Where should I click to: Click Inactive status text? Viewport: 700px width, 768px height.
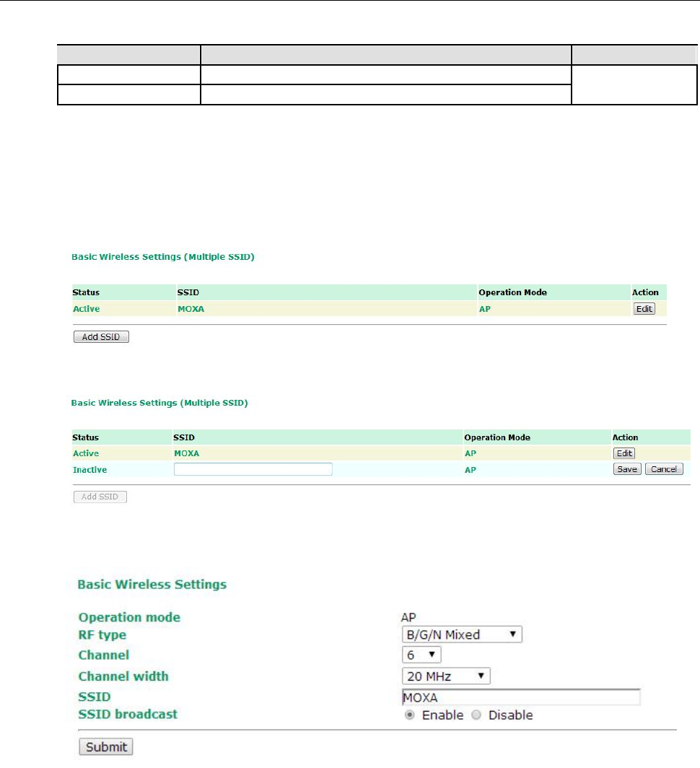coord(89,470)
